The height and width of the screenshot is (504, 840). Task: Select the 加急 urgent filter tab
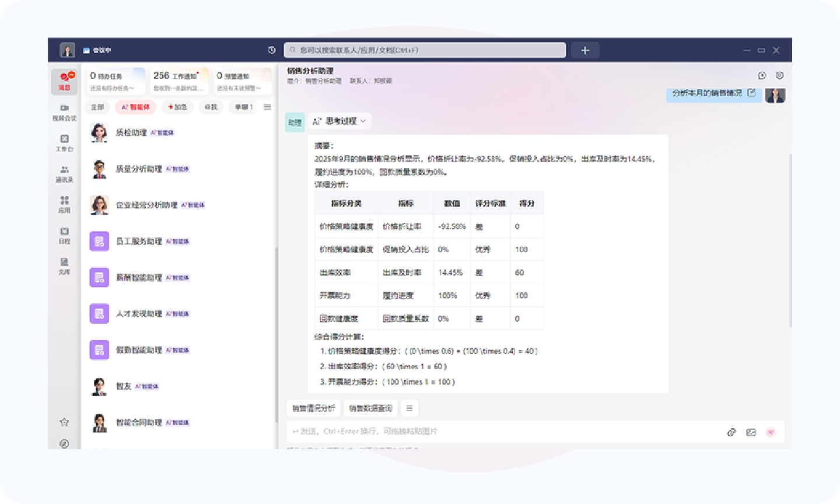[x=178, y=107]
